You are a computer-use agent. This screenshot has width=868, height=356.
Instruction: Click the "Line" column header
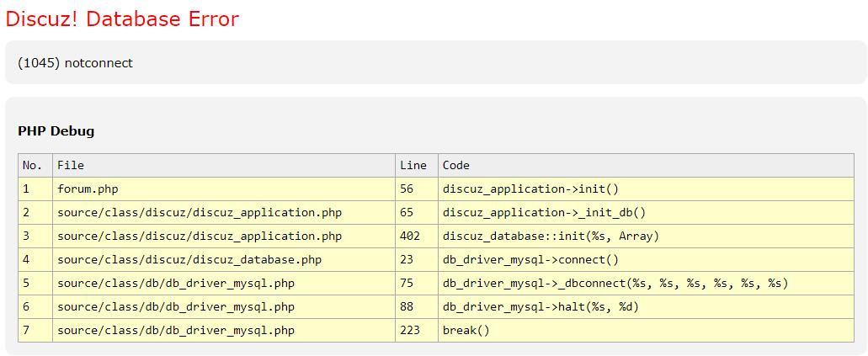click(416, 166)
